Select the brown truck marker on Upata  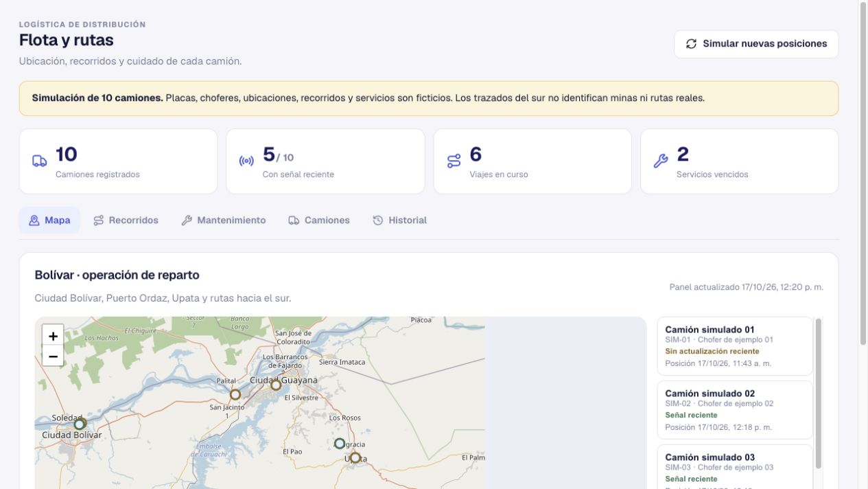355,457
